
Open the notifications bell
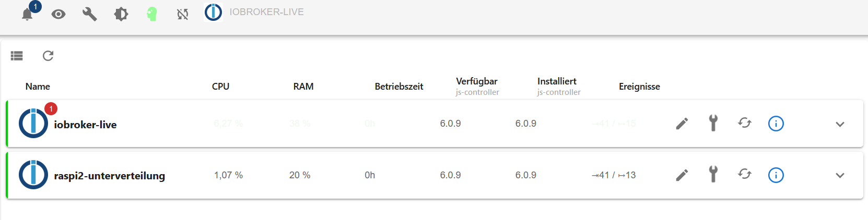pyautogui.click(x=28, y=14)
